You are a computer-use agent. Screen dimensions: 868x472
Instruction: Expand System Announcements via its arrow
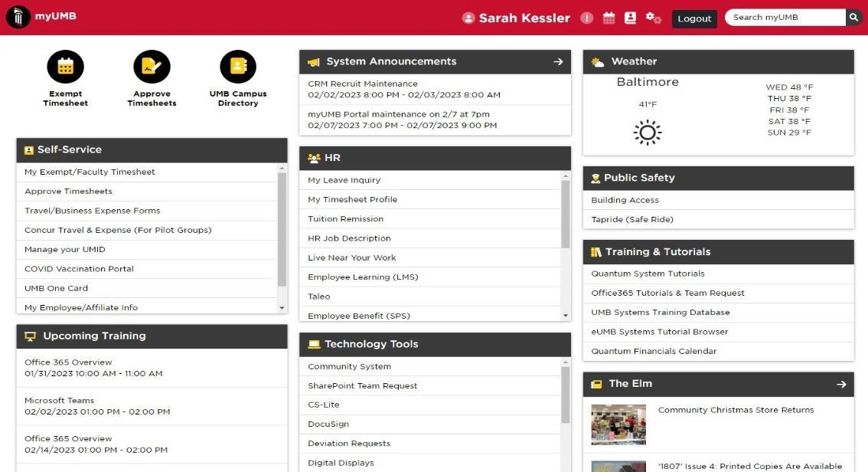coord(560,61)
